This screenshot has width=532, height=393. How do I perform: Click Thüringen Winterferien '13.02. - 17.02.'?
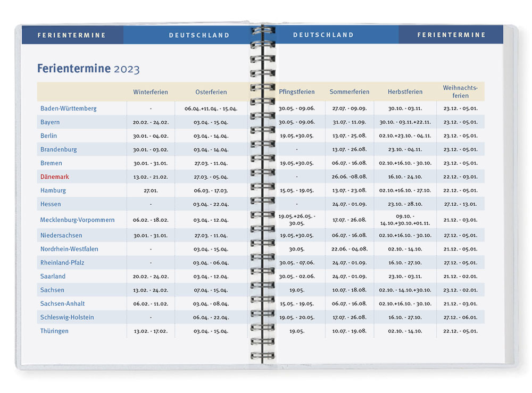coord(151,331)
